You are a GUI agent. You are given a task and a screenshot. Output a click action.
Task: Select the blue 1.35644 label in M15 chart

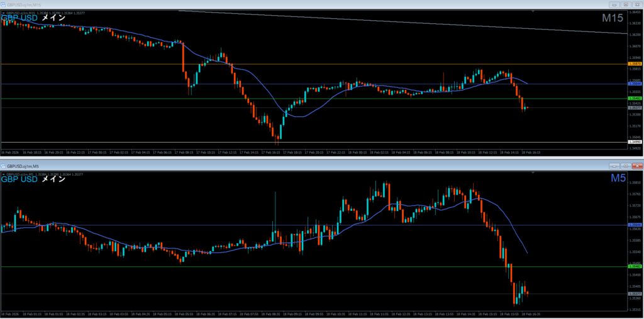pos(635,84)
